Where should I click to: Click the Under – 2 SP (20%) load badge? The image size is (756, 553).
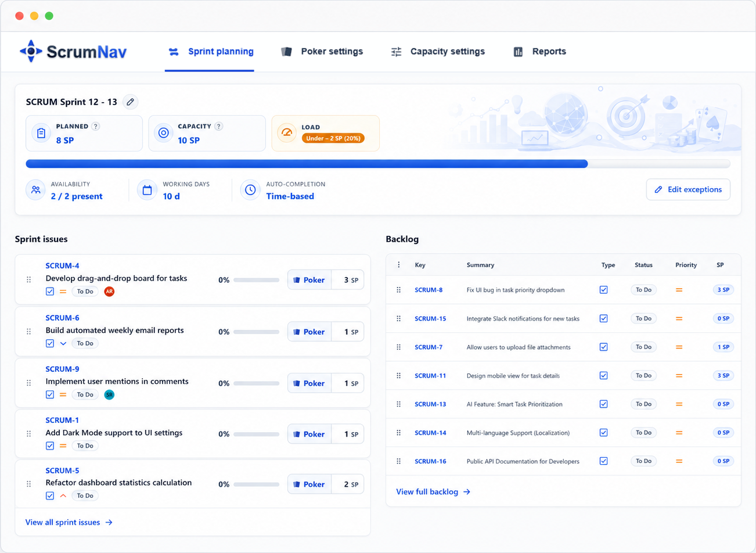333,138
